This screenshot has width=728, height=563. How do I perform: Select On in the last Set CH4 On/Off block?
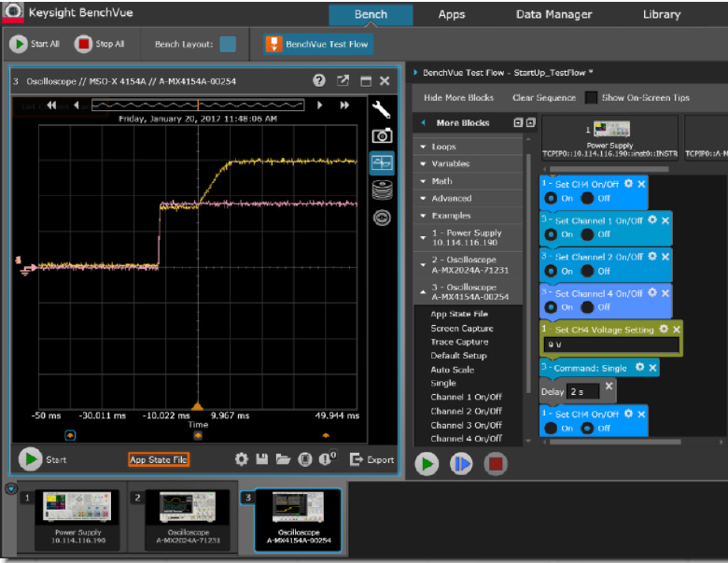click(551, 428)
